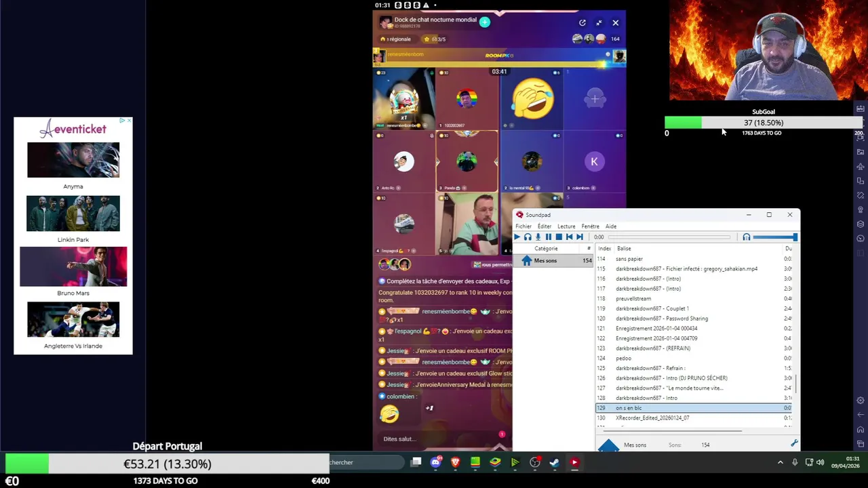Viewport: 868px width, 488px height.
Task: Select sound 129 on s en blc
Action: click(693, 408)
